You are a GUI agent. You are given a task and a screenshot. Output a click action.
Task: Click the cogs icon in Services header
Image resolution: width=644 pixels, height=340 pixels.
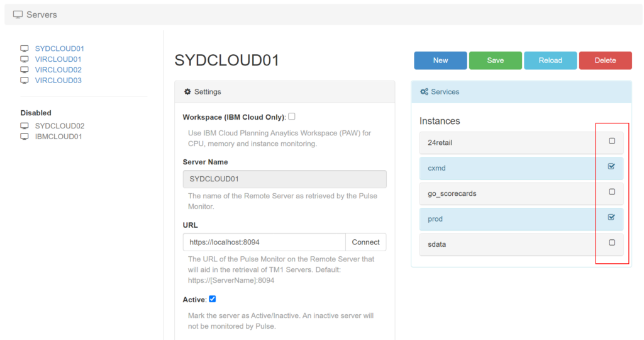pos(425,92)
